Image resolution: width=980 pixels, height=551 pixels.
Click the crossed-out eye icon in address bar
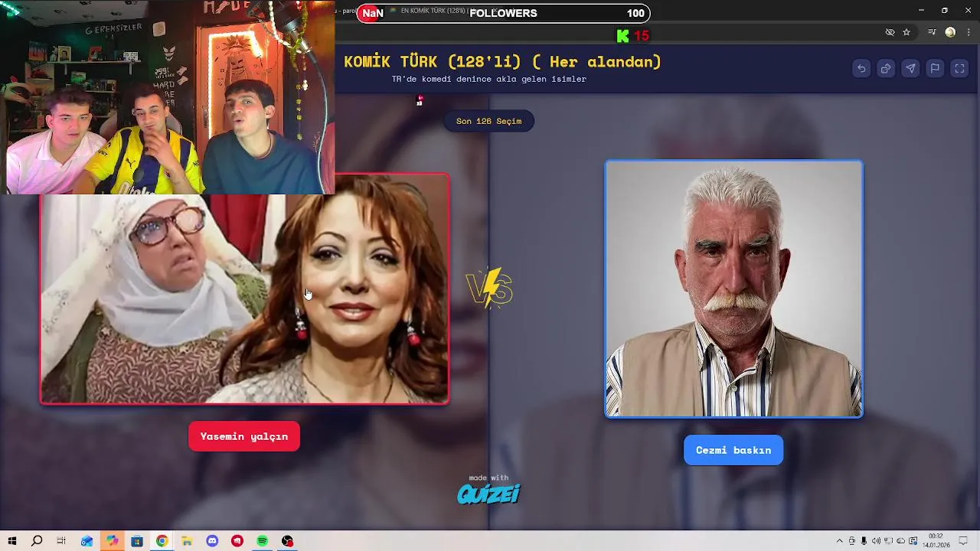click(x=890, y=32)
